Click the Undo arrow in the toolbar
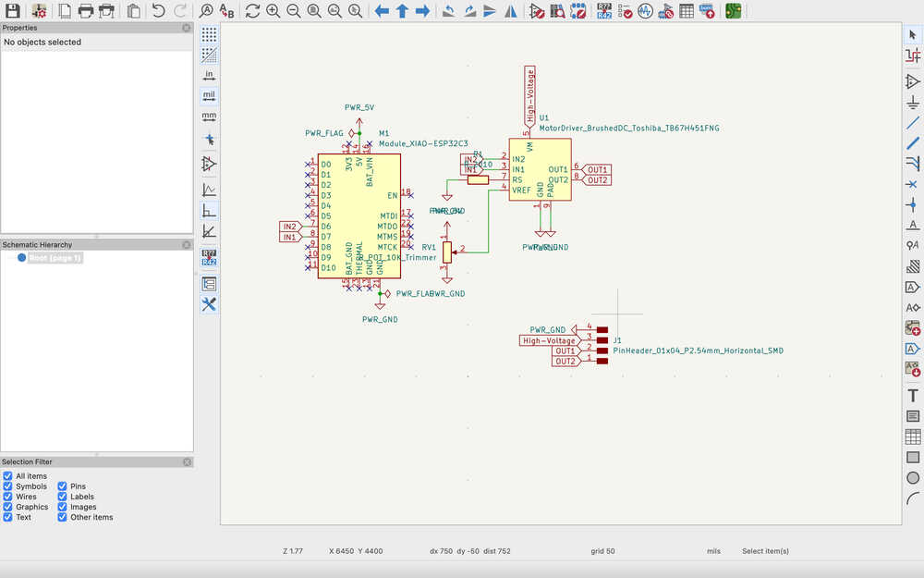Screen dimensions: 924x578 pos(159,11)
